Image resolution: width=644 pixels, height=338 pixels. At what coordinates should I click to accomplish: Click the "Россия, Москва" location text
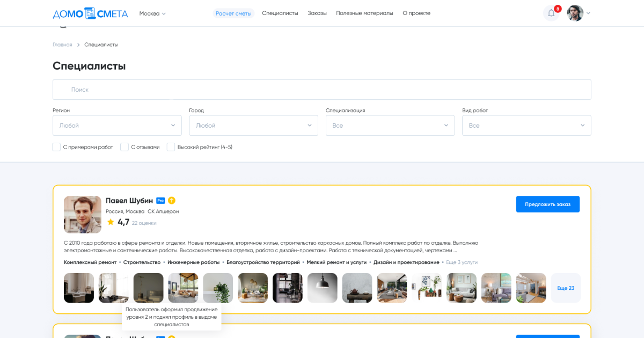click(125, 211)
